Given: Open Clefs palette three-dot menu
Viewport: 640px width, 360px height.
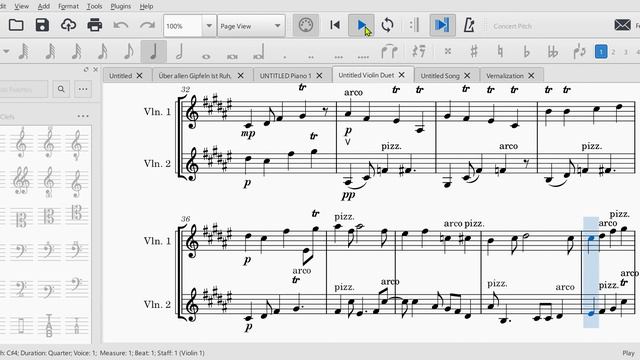Looking at the screenshot, I should click(83, 116).
